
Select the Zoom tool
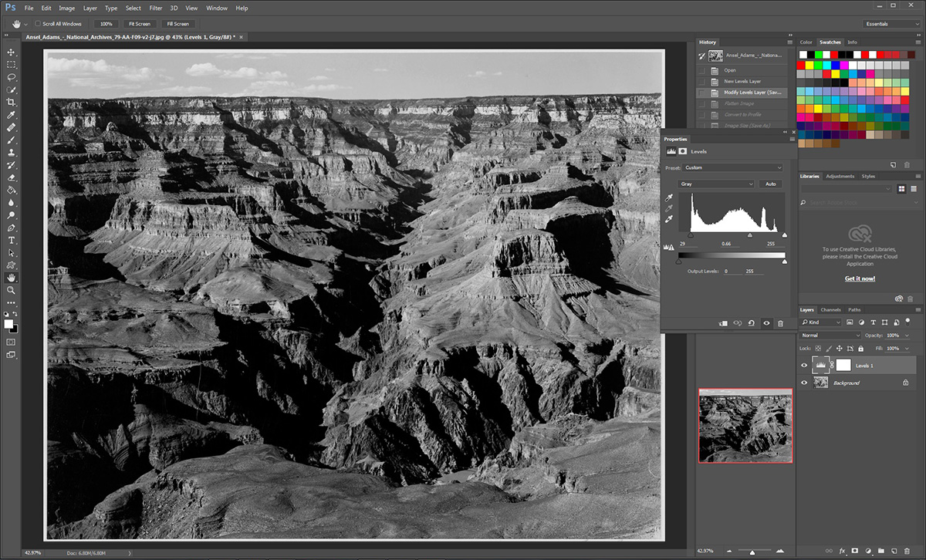point(12,290)
